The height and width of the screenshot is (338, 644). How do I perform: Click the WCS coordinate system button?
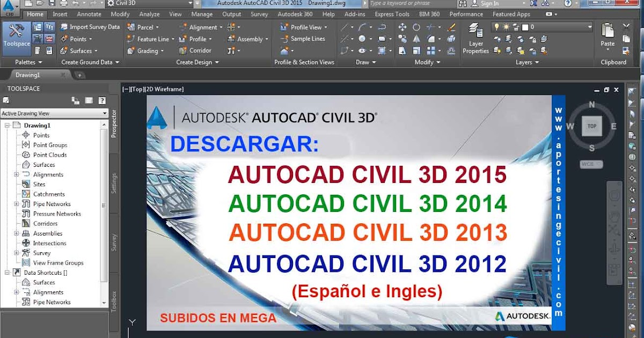pos(591,164)
